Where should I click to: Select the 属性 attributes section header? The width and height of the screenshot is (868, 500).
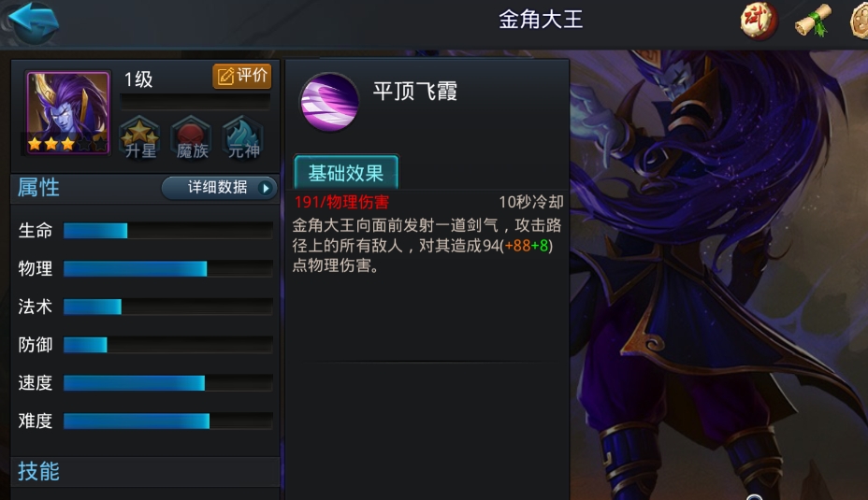[38, 188]
